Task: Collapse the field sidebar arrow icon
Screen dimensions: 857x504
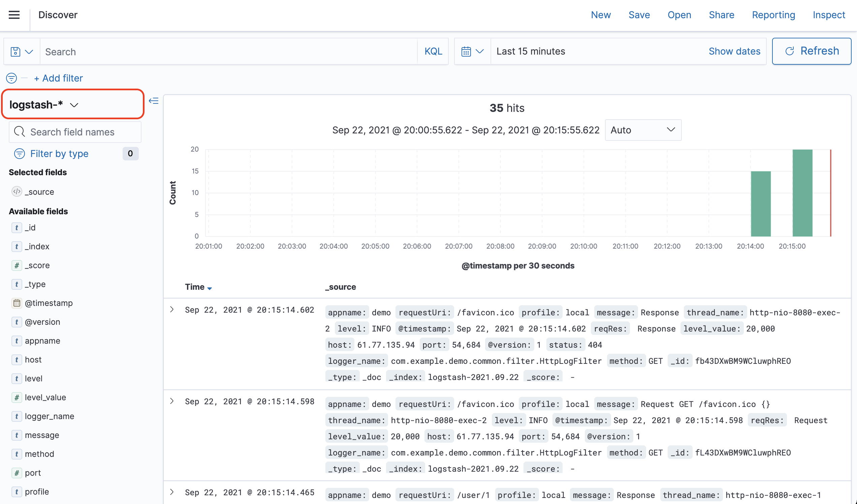Action: pyautogui.click(x=154, y=101)
